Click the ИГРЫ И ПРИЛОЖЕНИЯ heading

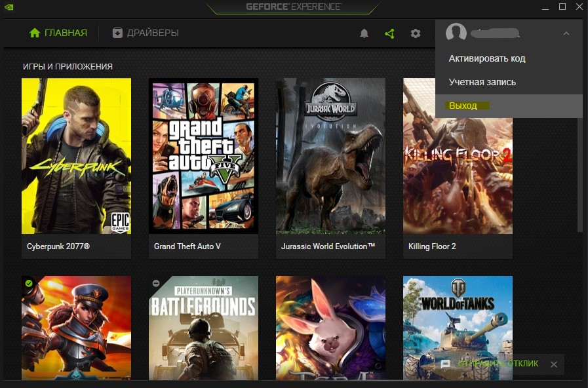point(68,67)
